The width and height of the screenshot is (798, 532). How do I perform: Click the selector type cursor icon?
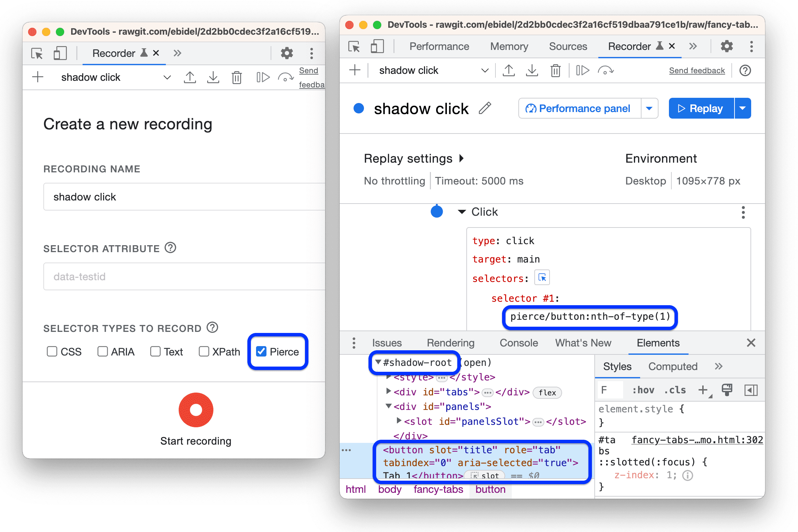(x=542, y=277)
